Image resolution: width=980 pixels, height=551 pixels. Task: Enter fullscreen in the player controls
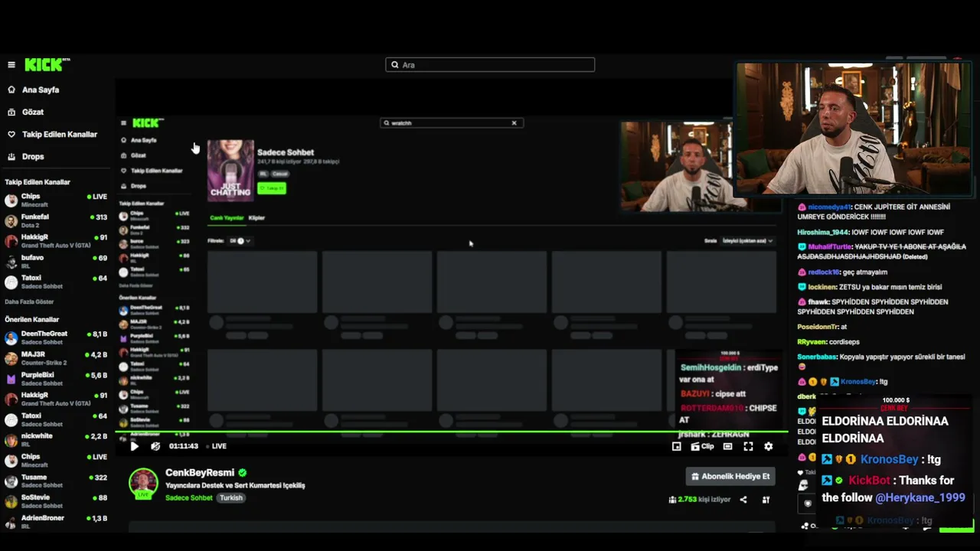pyautogui.click(x=748, y=446)
